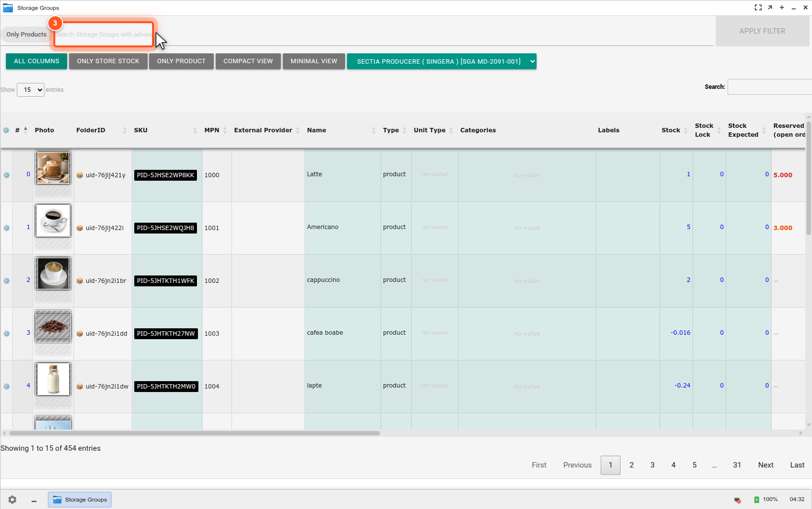This screenshot has width=812, height=509.
Task: Toggle the Only Products filter chip
Action: tap(26, 35)
